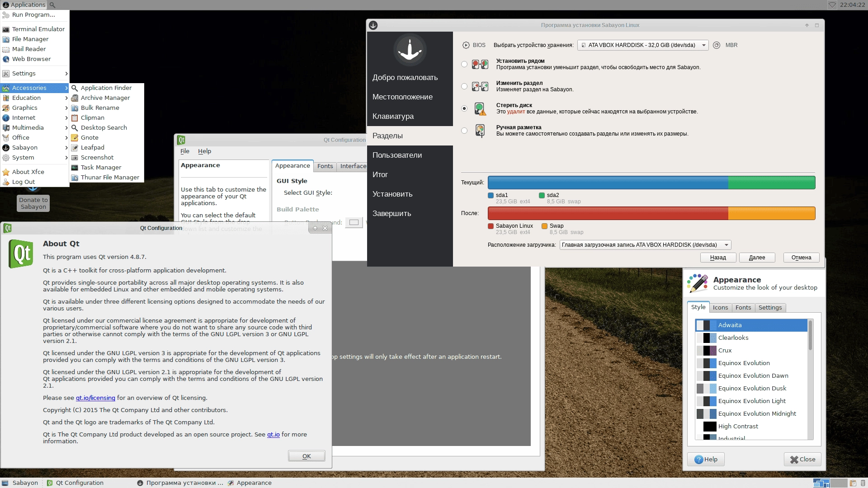Click the Log Out entry

(x=34, y=182)
